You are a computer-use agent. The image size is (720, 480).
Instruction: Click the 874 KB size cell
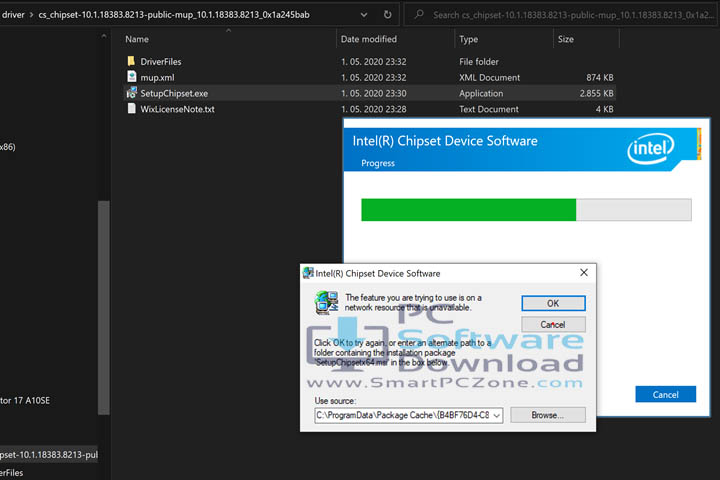(x=599, y=78)
